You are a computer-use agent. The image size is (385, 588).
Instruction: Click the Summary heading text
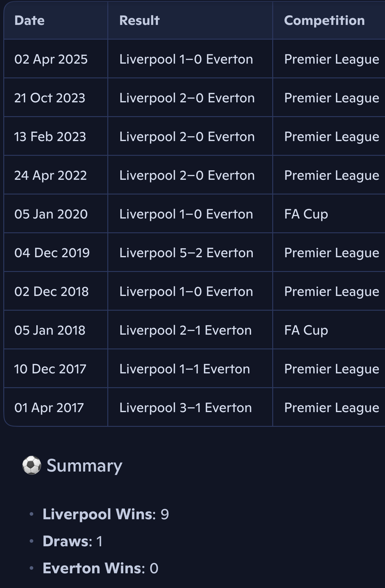click(x=84, y=466)
